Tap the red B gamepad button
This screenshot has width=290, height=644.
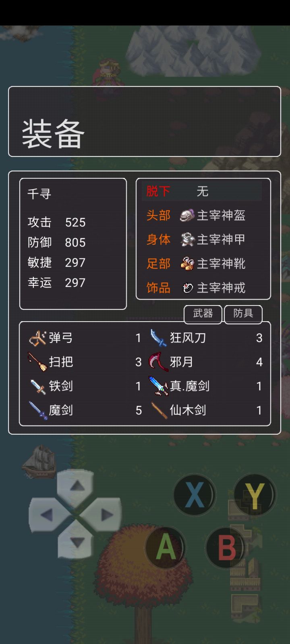pyautogui.click(x=226, y=547)
